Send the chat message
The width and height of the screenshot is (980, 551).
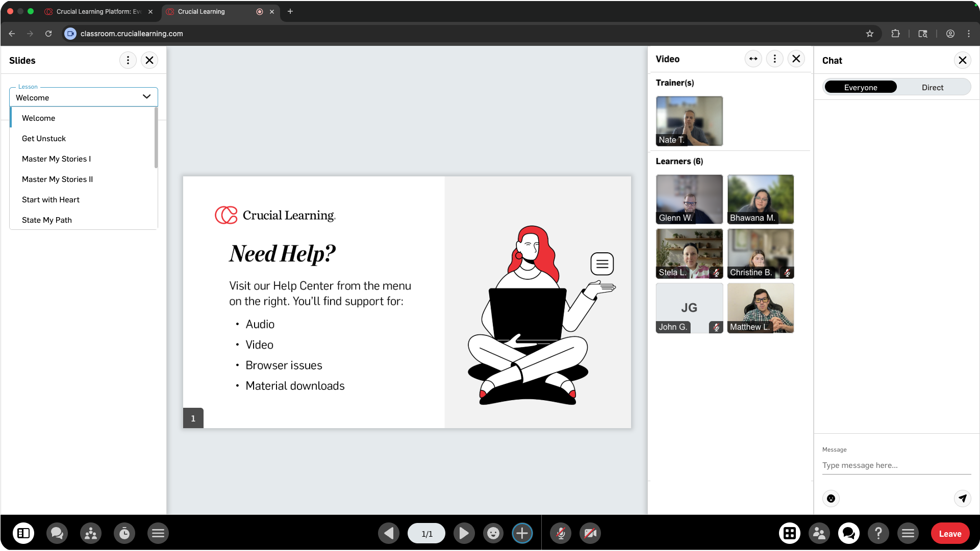coord(963,498)
